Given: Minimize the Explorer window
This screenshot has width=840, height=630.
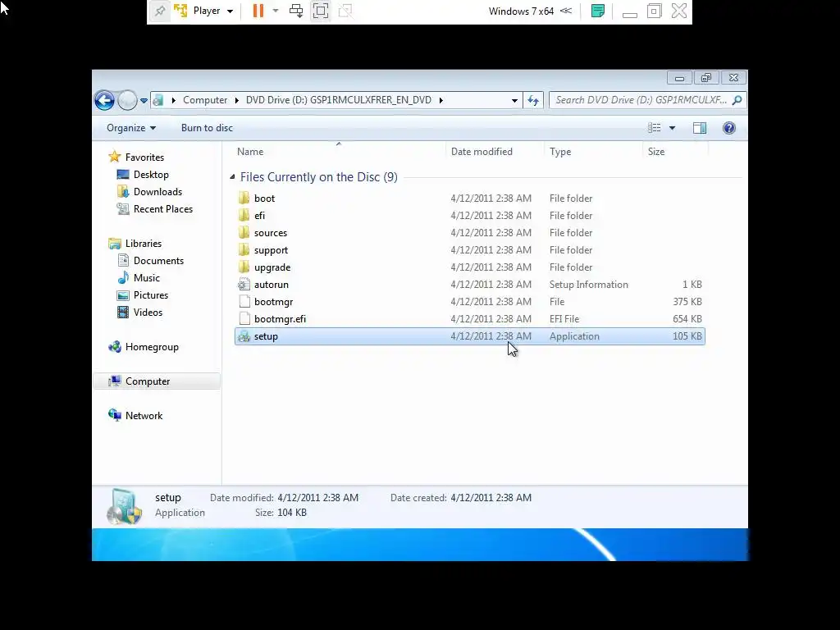Looking at the screenshot, I should tap(679, 78).
